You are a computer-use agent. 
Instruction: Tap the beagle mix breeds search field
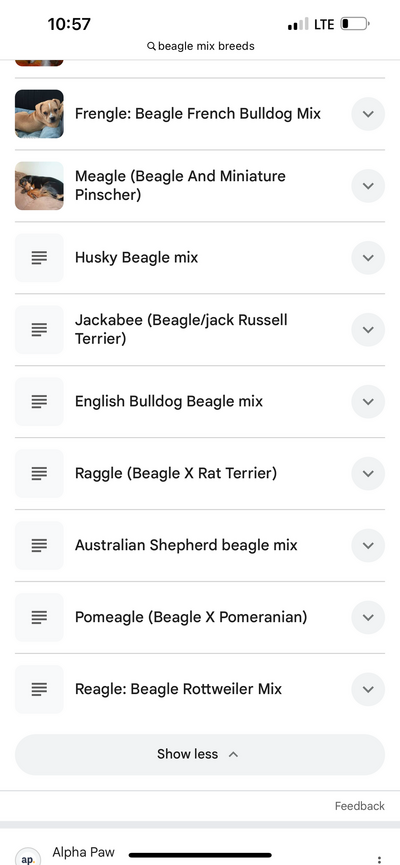[x=200, y=46]
